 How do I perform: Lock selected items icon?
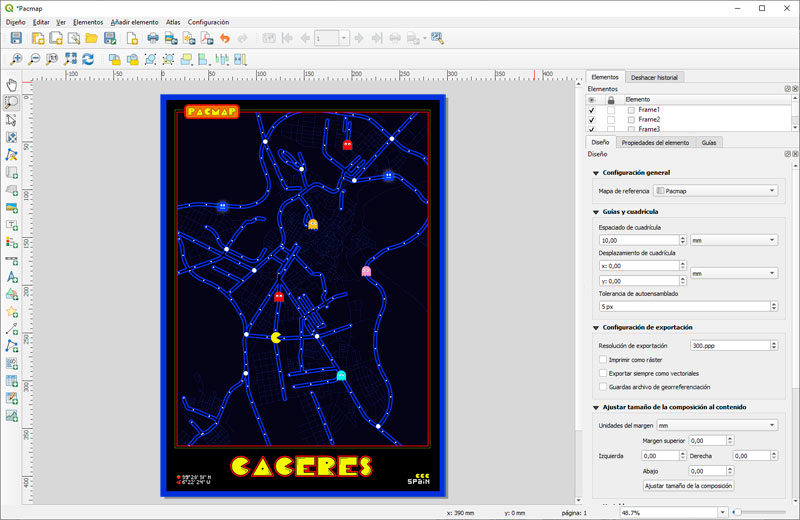114,59
